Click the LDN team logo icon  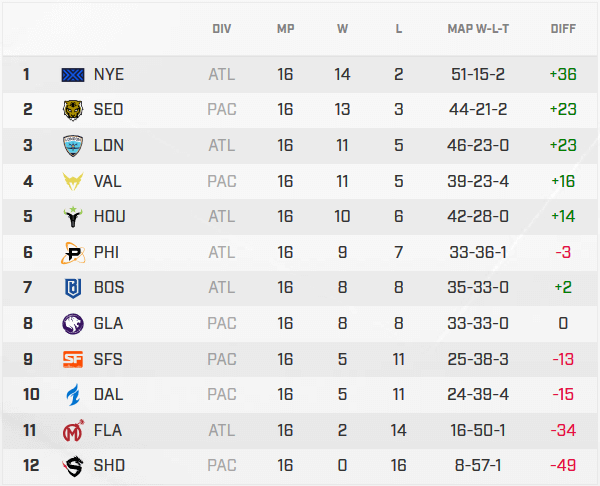tap(74, 145)
